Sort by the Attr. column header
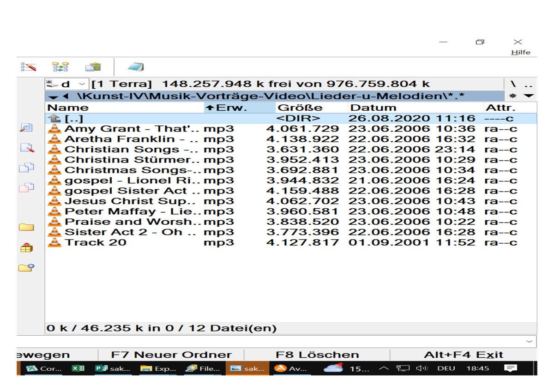Viewport: 554px width, 392px height. [x=510, y=108]
